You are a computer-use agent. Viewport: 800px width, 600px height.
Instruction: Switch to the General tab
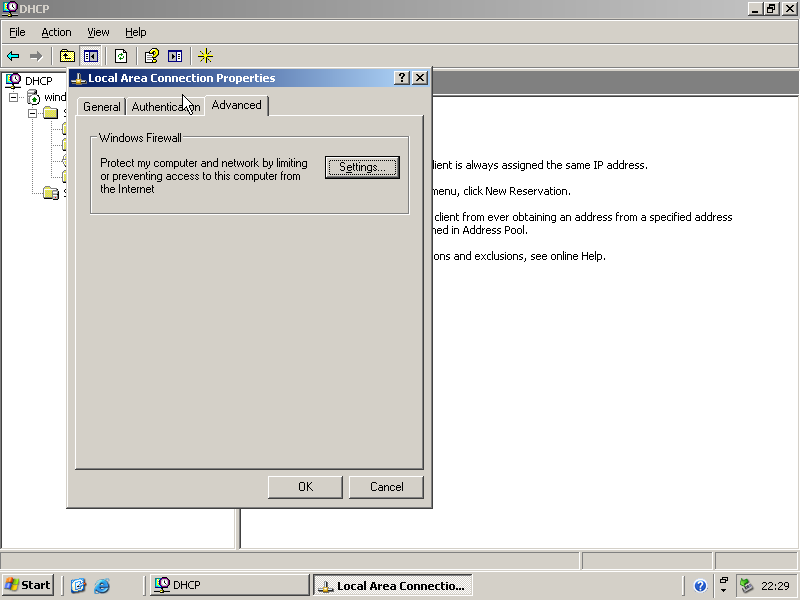(x=101, y=107)
